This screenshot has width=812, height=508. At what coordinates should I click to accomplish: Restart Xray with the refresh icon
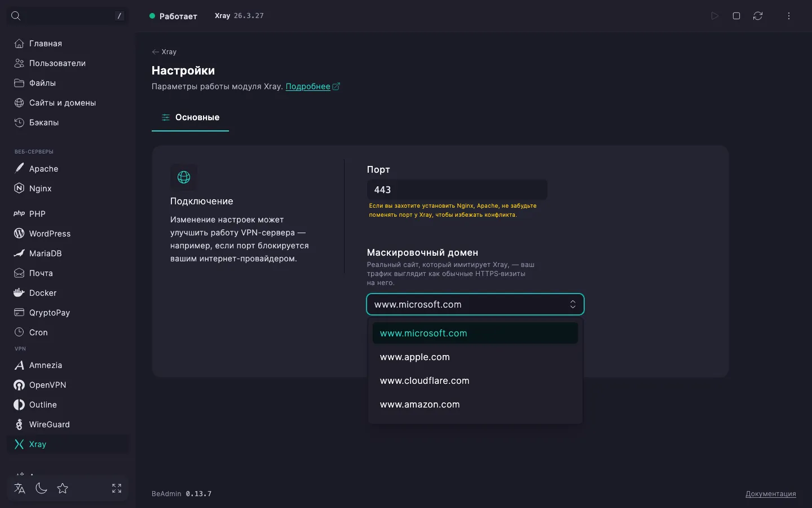pos(758,16)
